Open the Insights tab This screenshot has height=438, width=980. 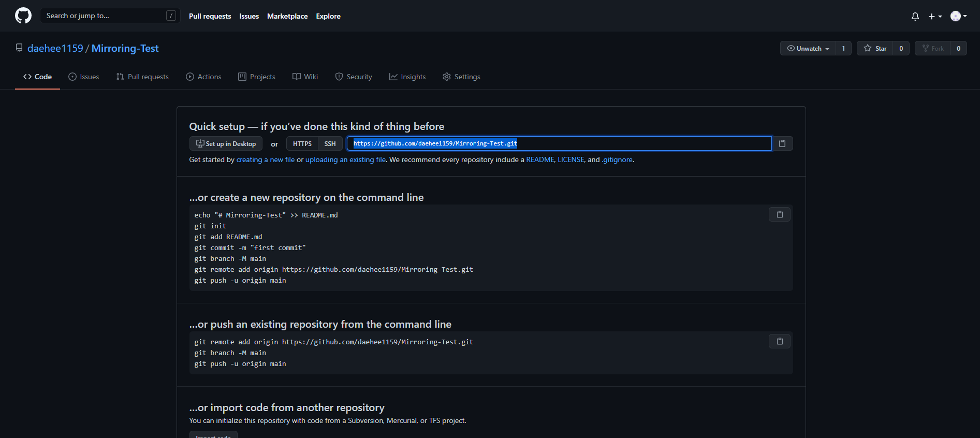click(x=407, y=77)
